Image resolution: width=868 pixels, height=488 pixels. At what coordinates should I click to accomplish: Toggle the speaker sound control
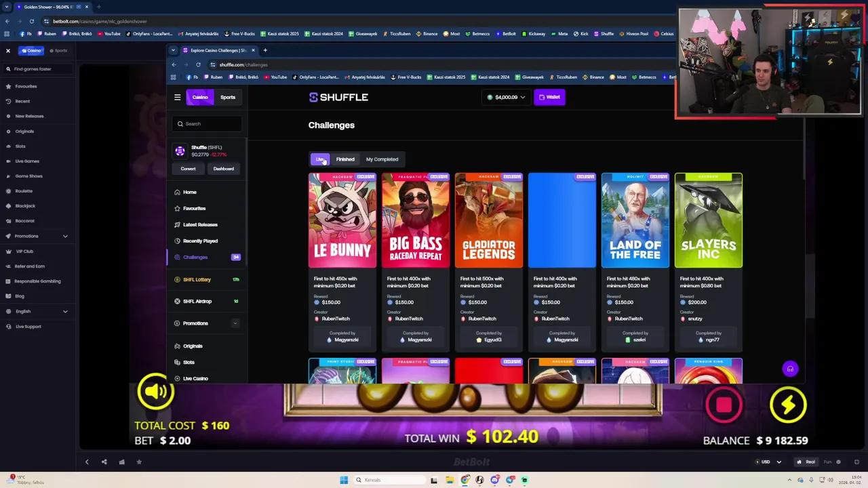pos(155,392)
